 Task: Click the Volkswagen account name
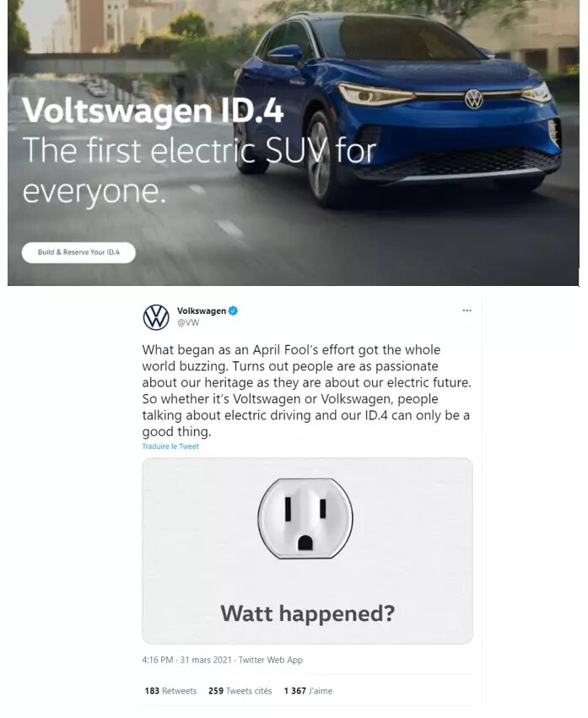point(202,310)
